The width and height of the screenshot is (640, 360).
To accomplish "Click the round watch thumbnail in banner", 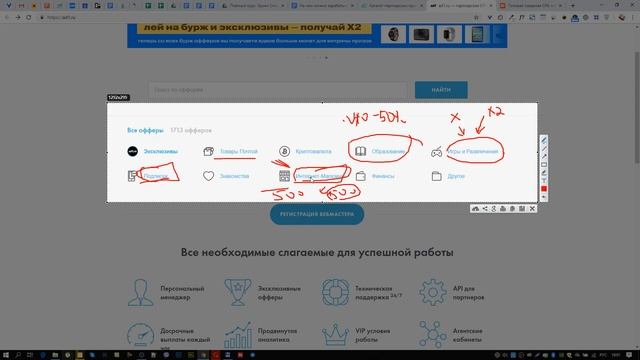I will click(393, 35).
